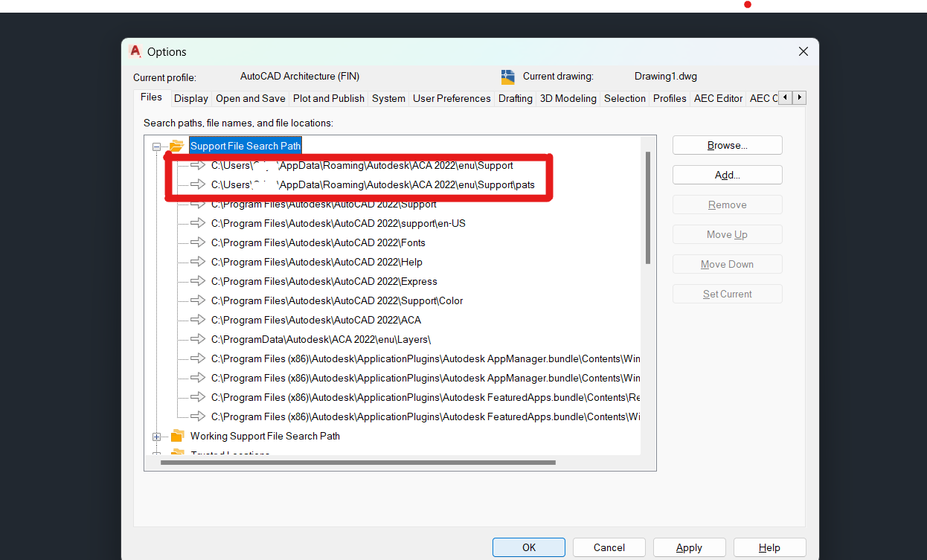This screenshot has width=927, height=560.
Task: Click the Browse... button
Action: [x=728, y=145]
